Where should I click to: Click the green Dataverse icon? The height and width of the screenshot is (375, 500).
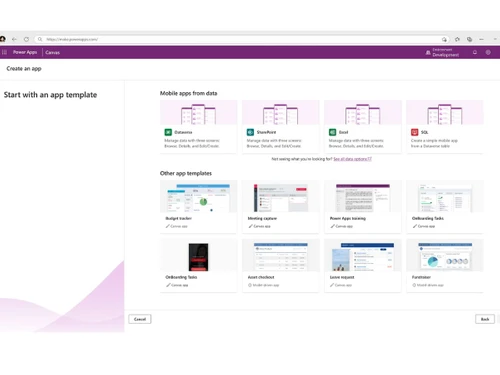click(x=168, y=132)
